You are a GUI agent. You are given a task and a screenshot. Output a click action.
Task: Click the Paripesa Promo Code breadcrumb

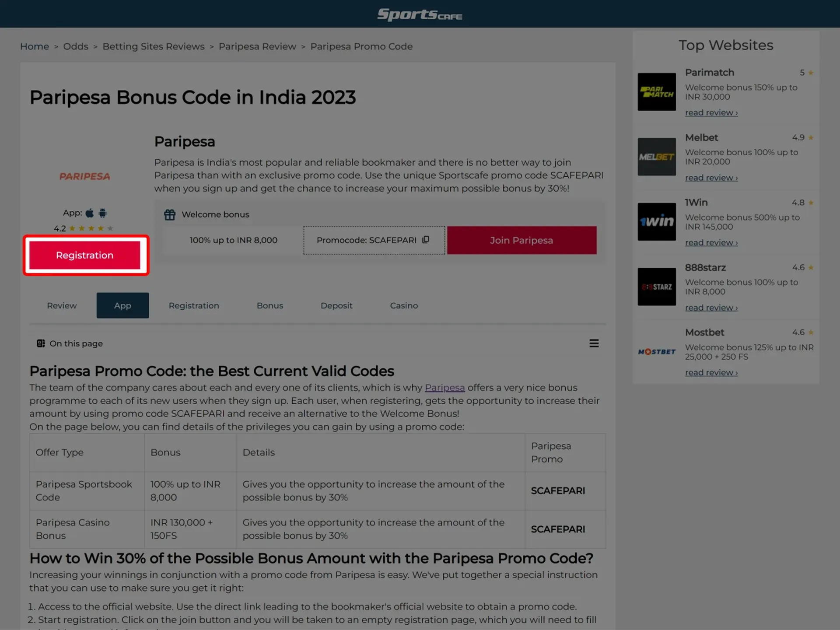pos(361,46)
